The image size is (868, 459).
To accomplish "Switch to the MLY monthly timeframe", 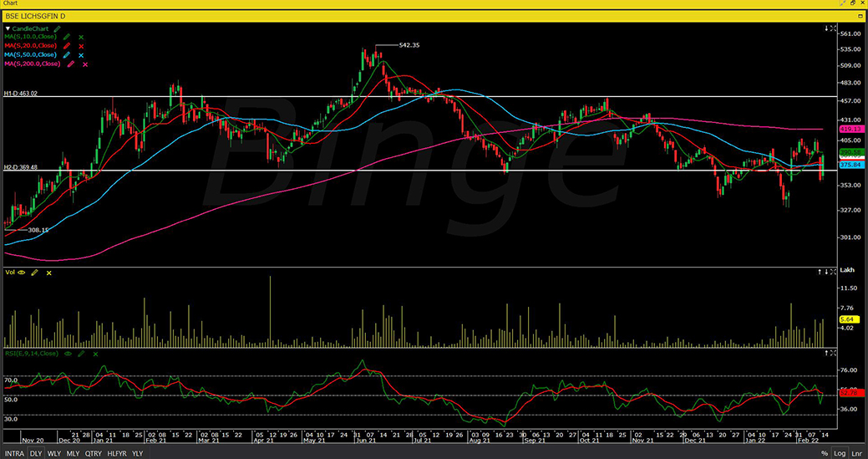I will click(x=73, y=453).
